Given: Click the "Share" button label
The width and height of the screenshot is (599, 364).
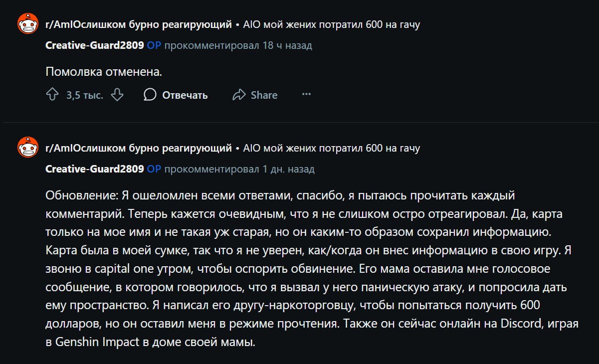Looking at the screenshot, I should (264, 95).
